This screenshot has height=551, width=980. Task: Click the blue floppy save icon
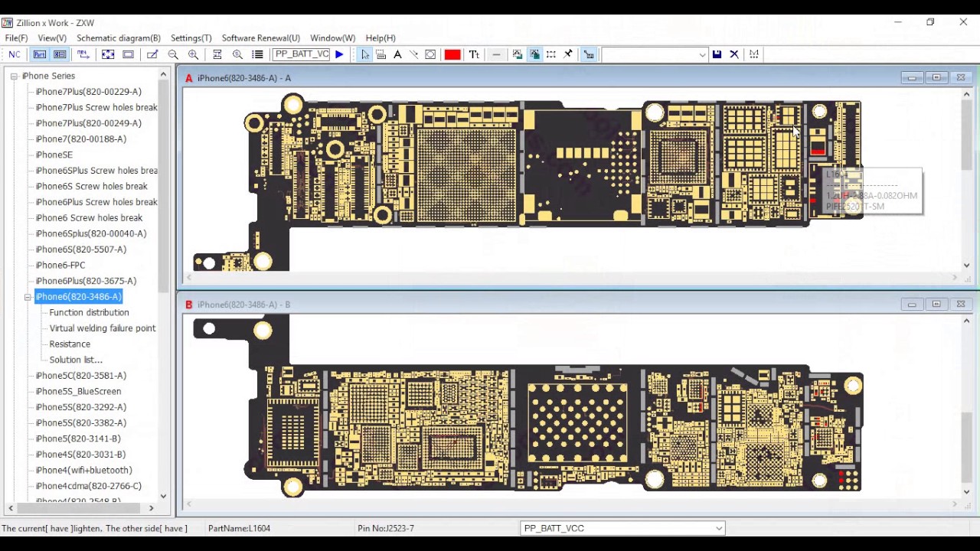(717, 54)
